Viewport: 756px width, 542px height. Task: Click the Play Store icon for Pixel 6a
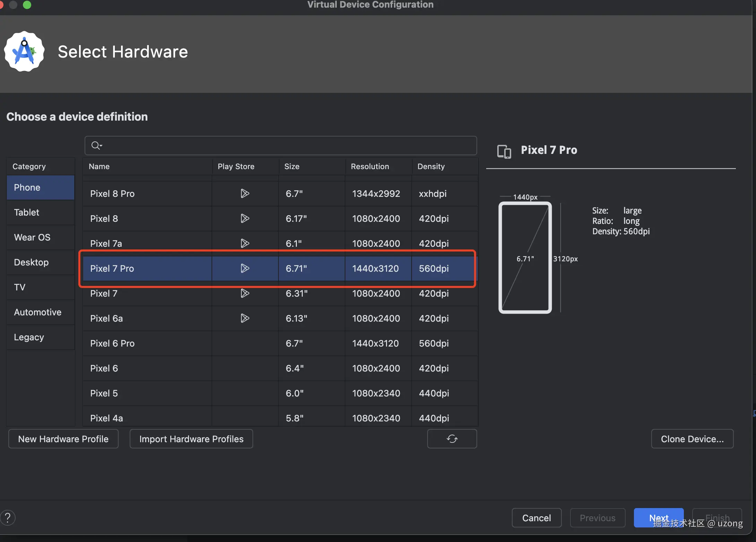click(245, 318)
